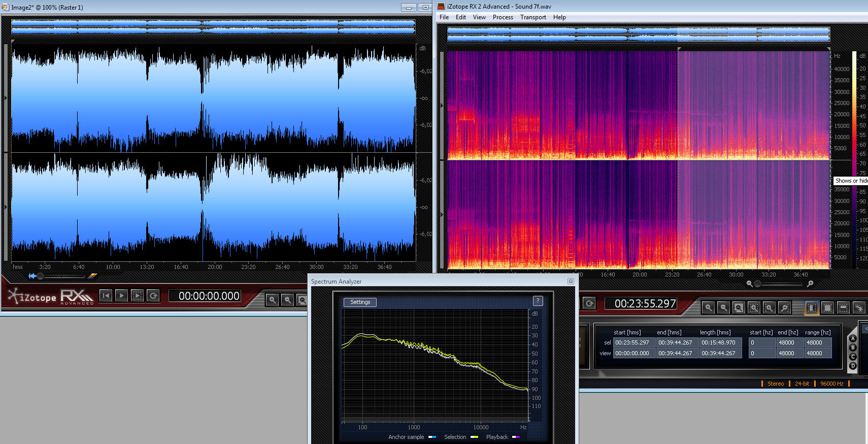Click zoom in icon in right toolbar

click(x=708, y=308)
